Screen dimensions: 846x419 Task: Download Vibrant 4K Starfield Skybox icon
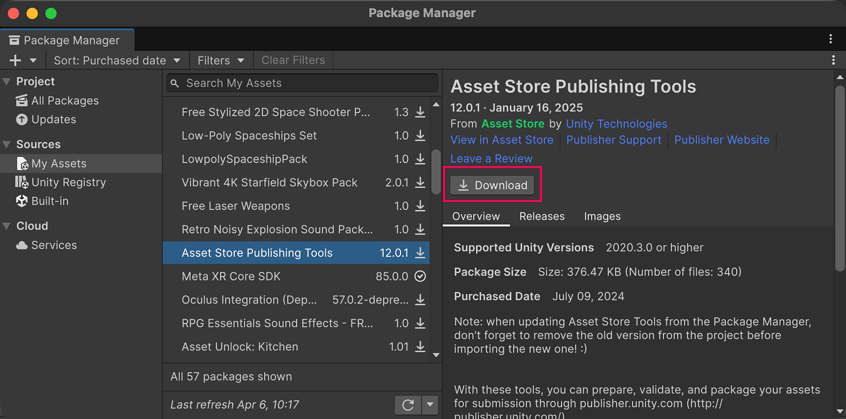click(x=420, y=182)
